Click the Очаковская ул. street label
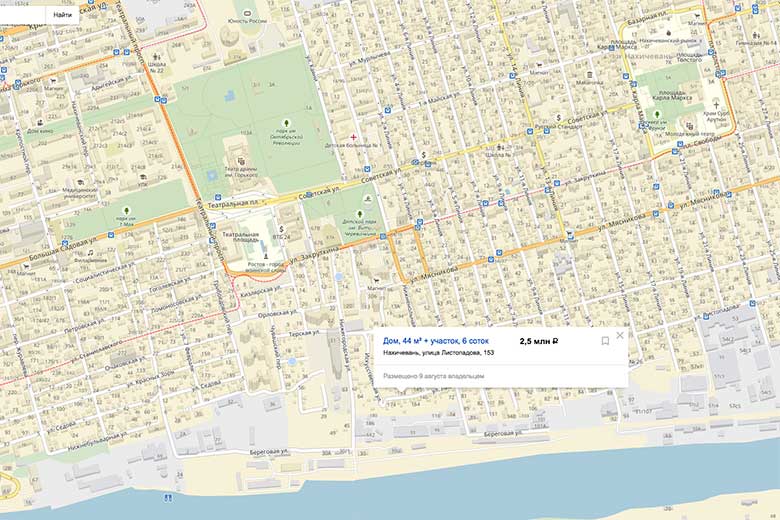Image resolution: width=780 pixels, height=520 pixels. (x=125, y=361)
